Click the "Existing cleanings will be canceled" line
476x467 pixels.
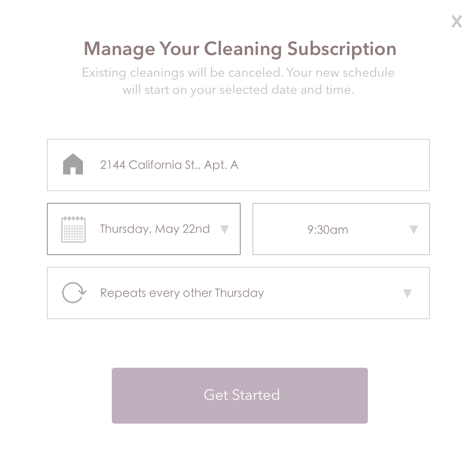coord(238,73)
